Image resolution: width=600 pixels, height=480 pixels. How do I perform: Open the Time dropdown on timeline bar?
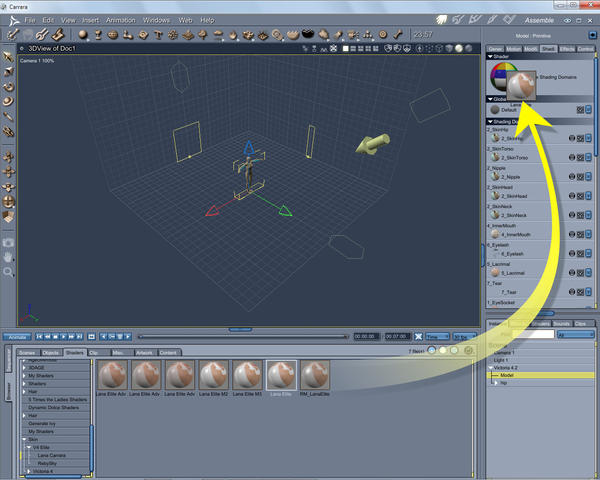coord(437,336)
